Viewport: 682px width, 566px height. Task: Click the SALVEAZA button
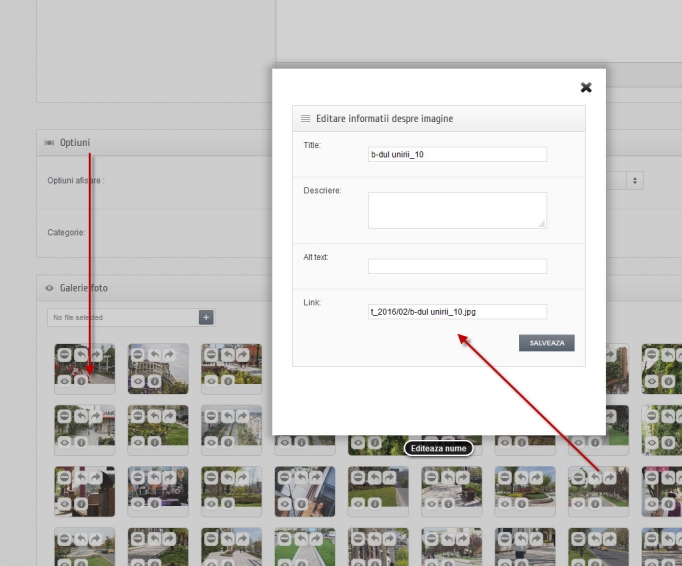pyautogui.click(x=546, y=342)
